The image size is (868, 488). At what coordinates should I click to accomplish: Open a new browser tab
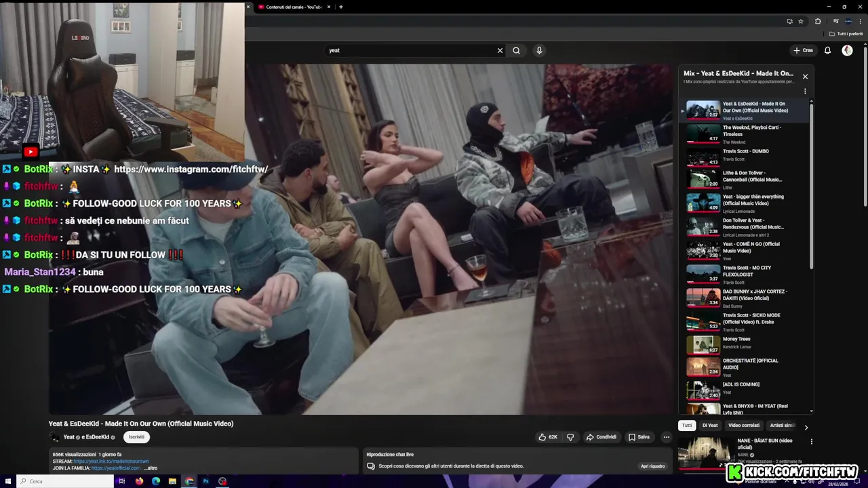click(340, 7)
